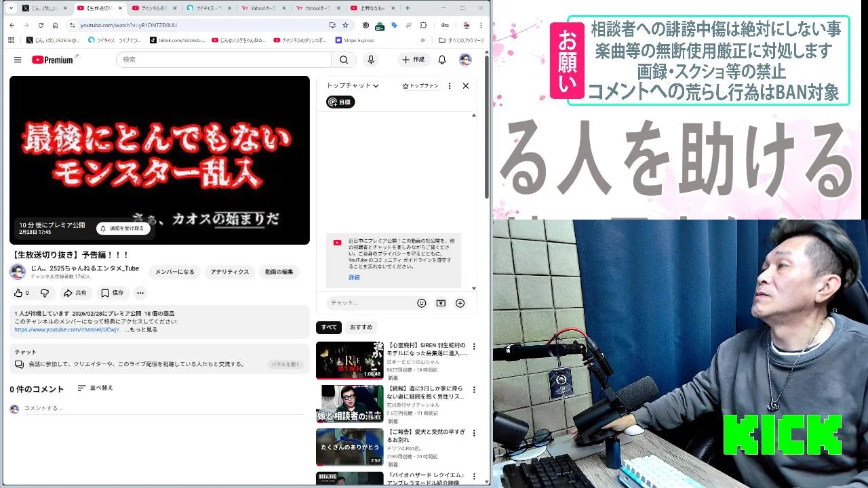
Task: Click the youtube.com address bar
Action: tap(203, 25)
